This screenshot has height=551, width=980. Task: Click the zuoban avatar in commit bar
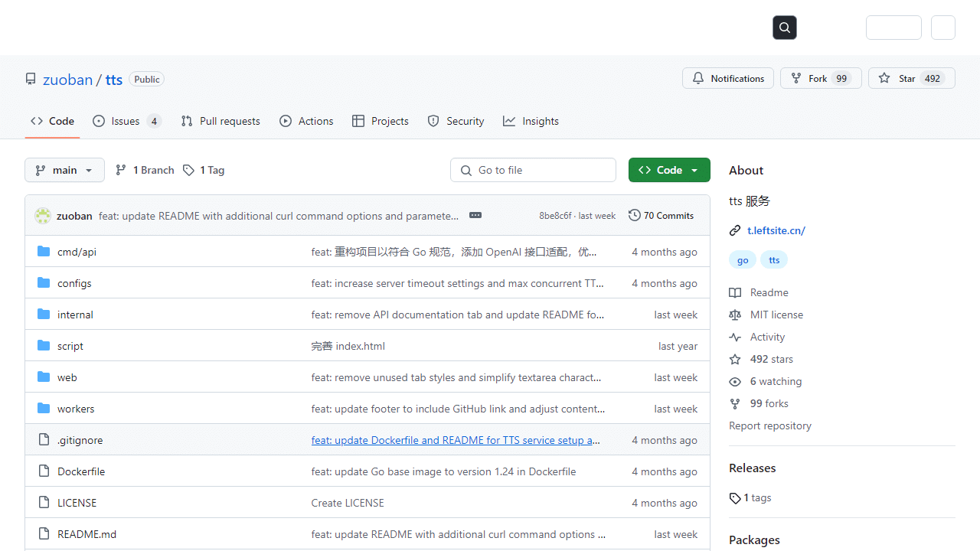click(43, 216)
